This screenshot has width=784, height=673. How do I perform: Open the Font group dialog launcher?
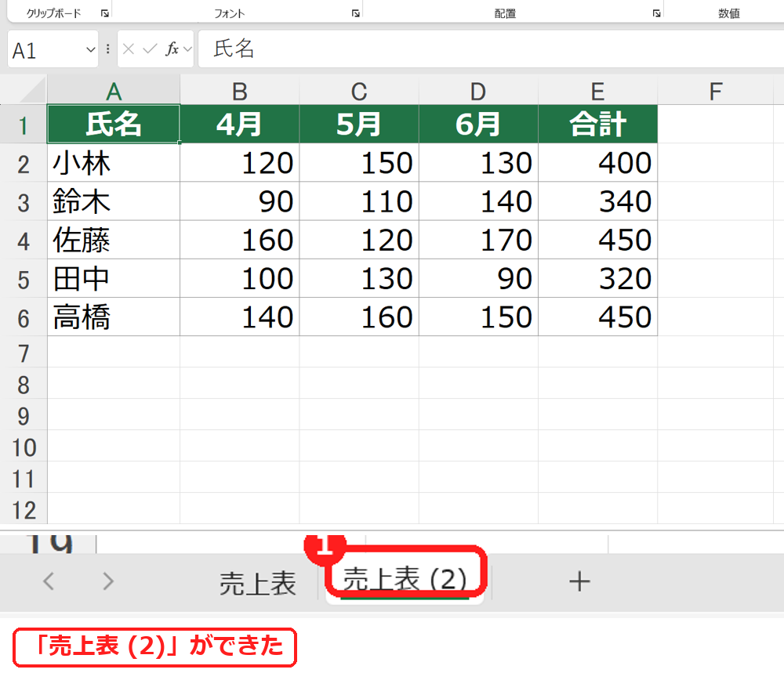tap(355, 13)
